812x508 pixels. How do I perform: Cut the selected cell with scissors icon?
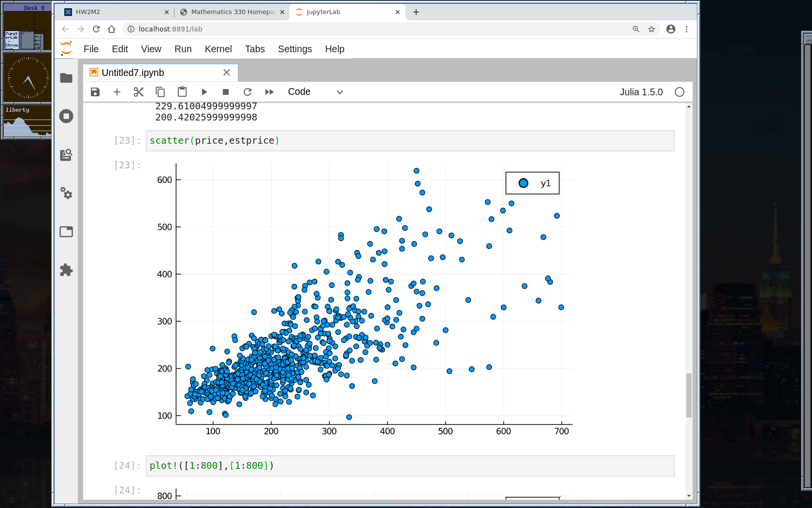coord(139,92)
